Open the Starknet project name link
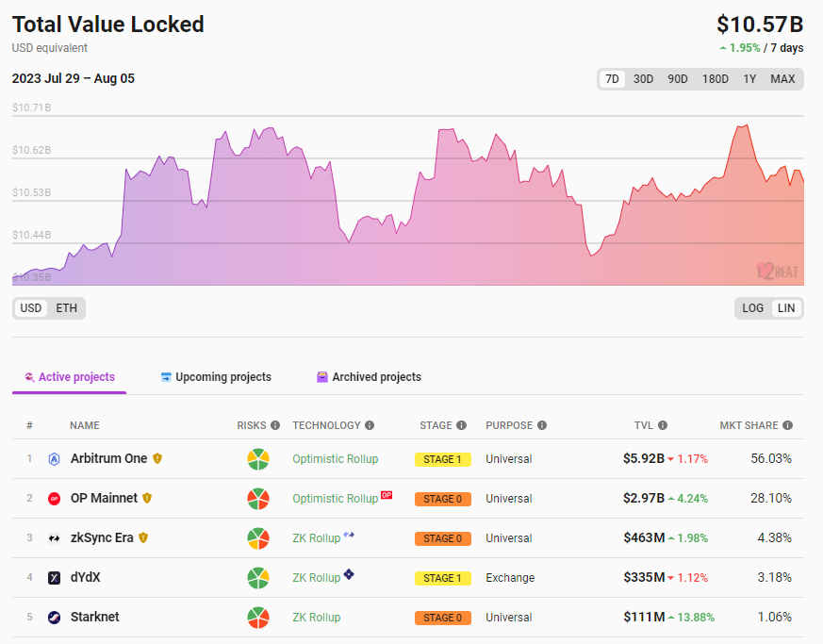 [94, 618]
